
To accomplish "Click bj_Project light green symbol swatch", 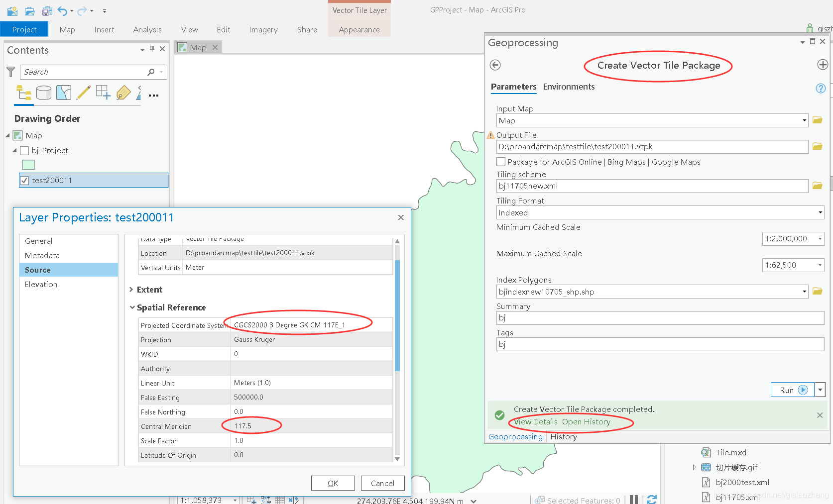I will 28,165.
